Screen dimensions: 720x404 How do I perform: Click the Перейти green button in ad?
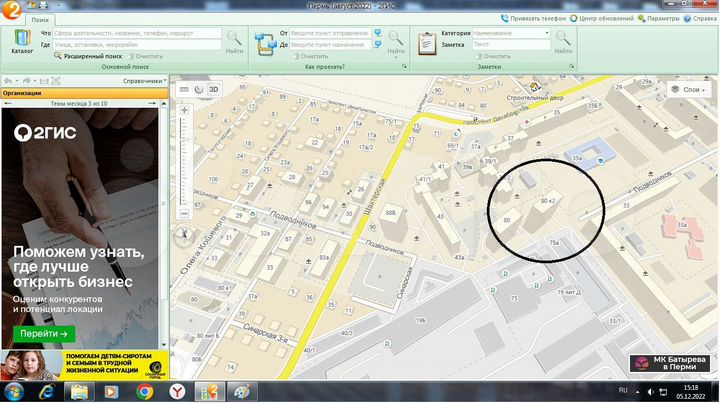44,333
